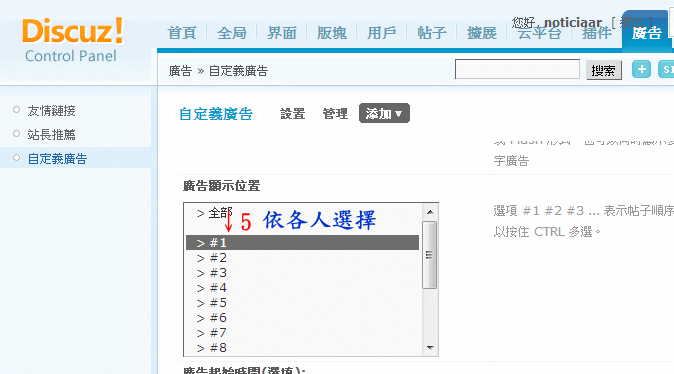Open 自定義廣告 in the sidebar

click(x=57, y=159)
